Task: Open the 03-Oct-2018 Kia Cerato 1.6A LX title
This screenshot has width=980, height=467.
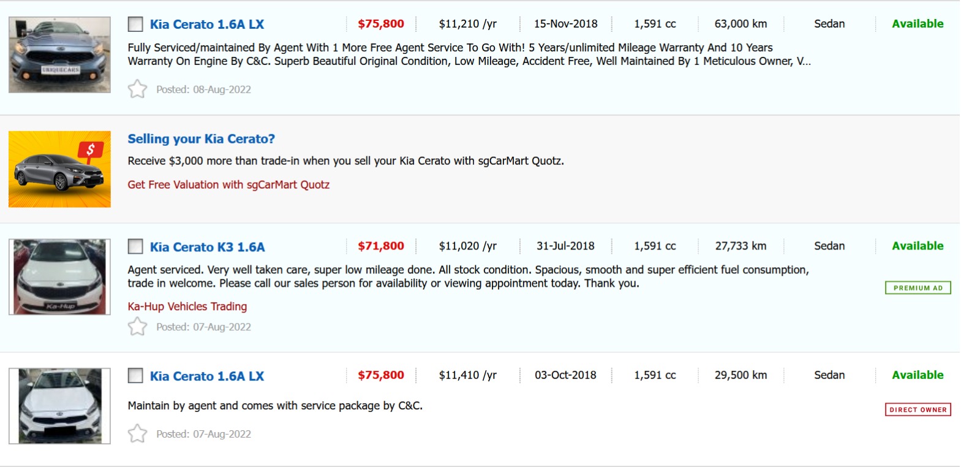Action: 207,376
